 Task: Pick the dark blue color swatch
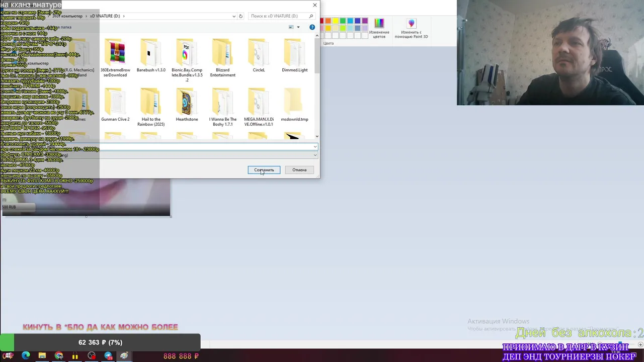coord(357,21)
